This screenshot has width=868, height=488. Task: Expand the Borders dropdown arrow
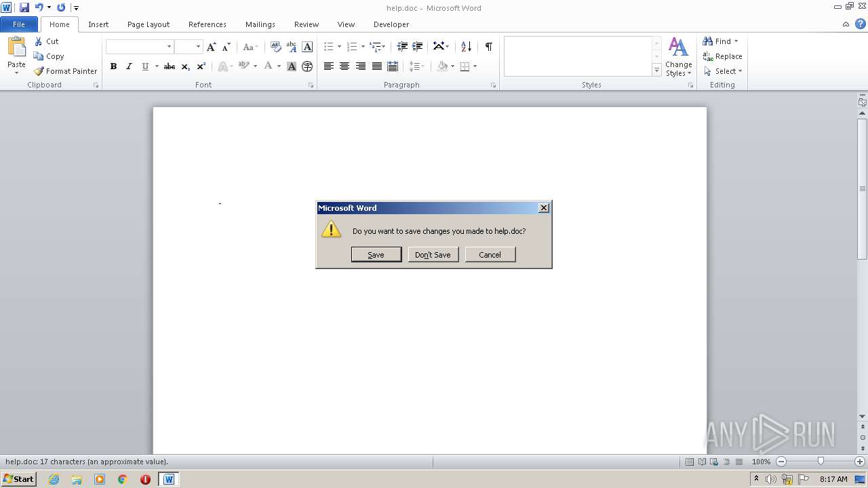point(475,66)
